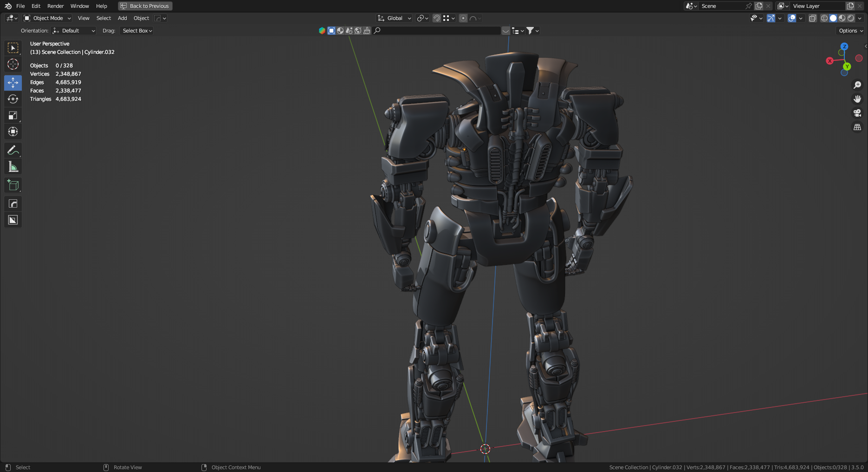This screenshot has width=868, height=472.
Task: Click the hand pan view icon
Action: [x=857, y=99]
